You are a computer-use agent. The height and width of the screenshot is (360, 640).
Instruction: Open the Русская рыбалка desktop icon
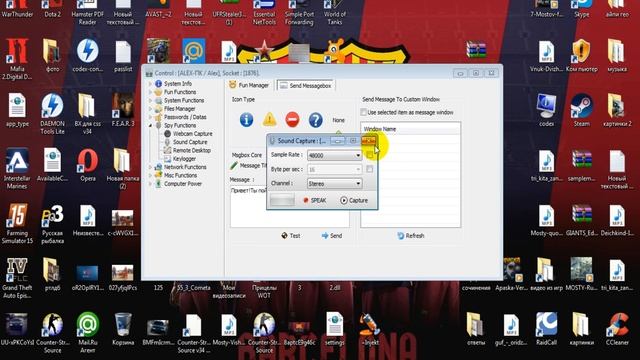point(52,224)
